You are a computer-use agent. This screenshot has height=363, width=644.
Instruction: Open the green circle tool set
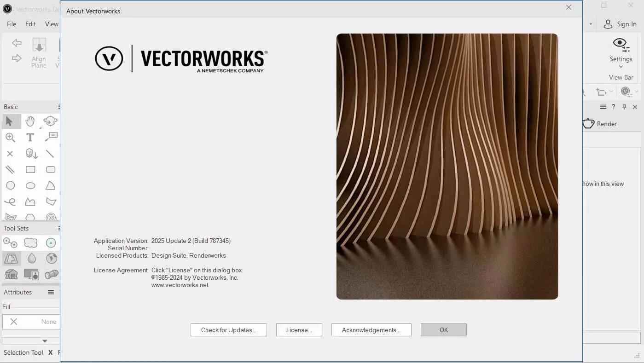51,242
